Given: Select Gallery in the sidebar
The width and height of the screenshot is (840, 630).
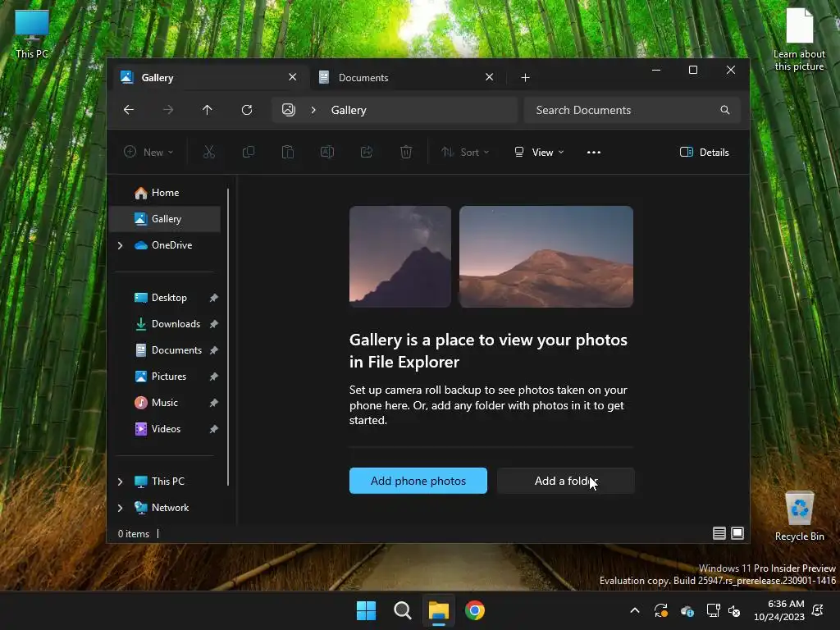Looking at the screenshot, I should [x=165, y=219].
